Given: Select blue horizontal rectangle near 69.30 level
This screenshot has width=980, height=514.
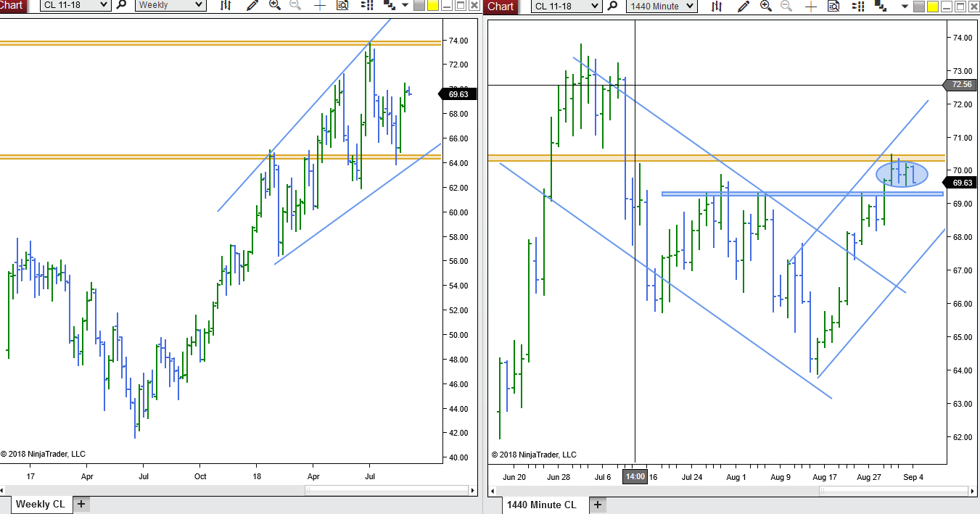Looking at the screenshot, I should click(x=802, y=194).
